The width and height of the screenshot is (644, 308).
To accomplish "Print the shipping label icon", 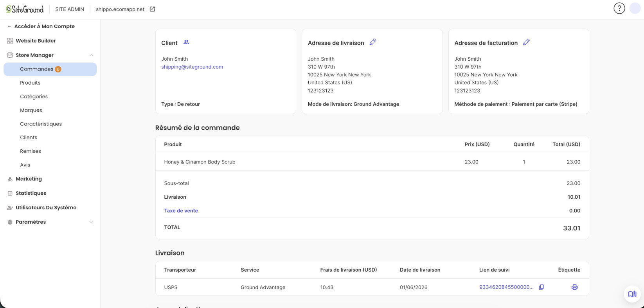I will (x=574, y=287).
